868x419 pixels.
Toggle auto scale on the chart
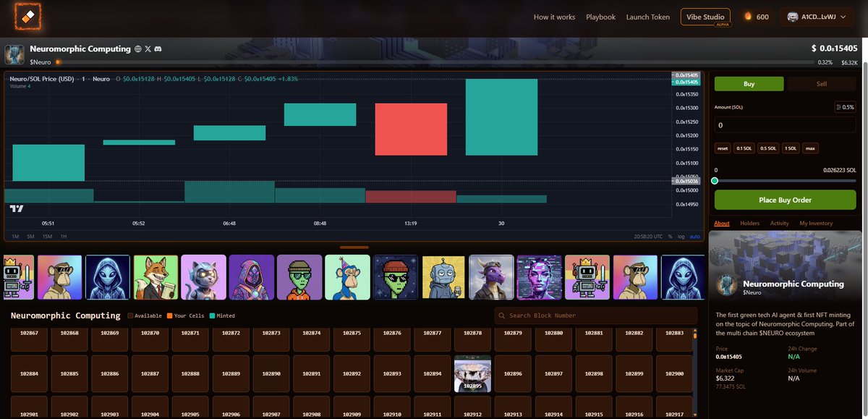[695, 237]
